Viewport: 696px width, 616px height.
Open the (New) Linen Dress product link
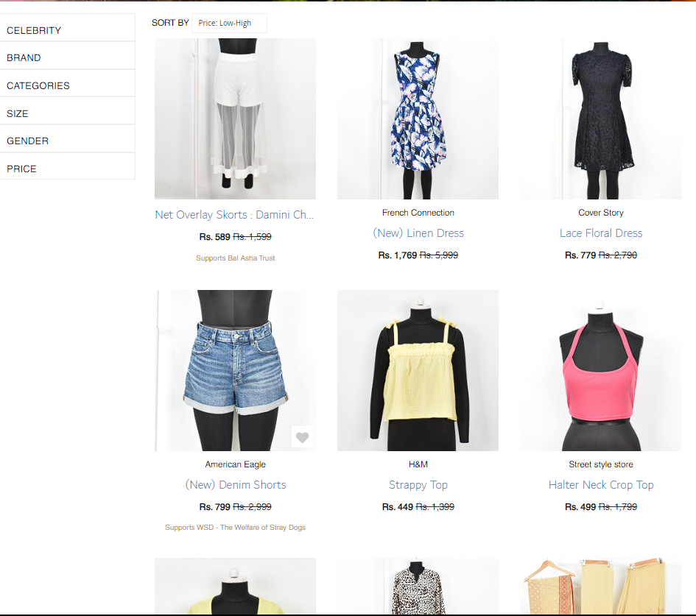[x=418, y=233]
